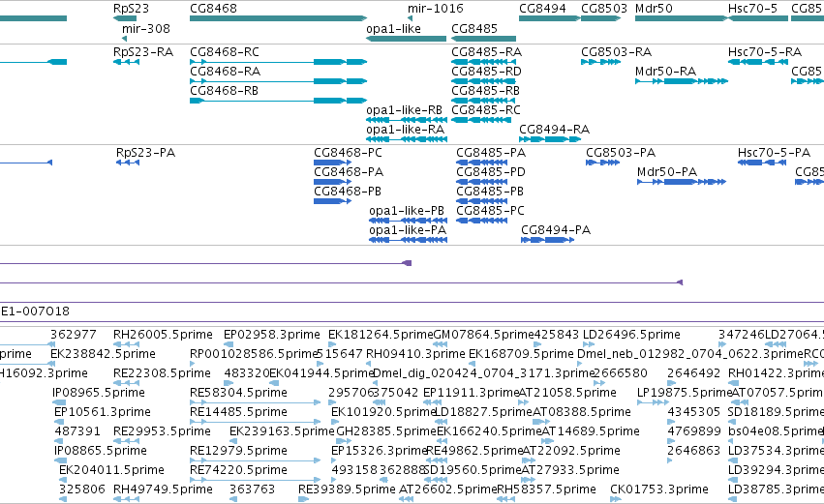Click the LD26496.5prime EST label
824x504 pixels.
click(x=631, y=335)
